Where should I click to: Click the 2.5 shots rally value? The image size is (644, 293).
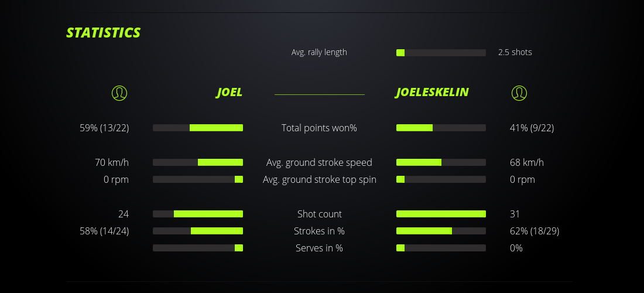click(515, 52)
